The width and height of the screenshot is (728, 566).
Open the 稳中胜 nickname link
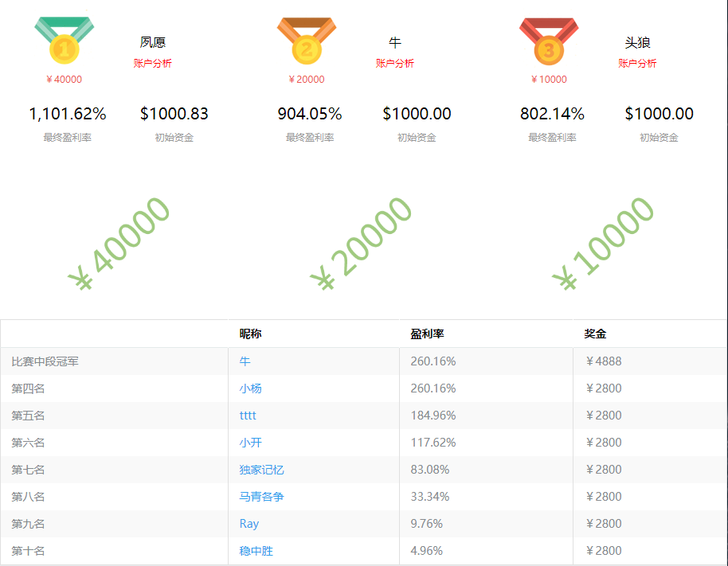256,551
